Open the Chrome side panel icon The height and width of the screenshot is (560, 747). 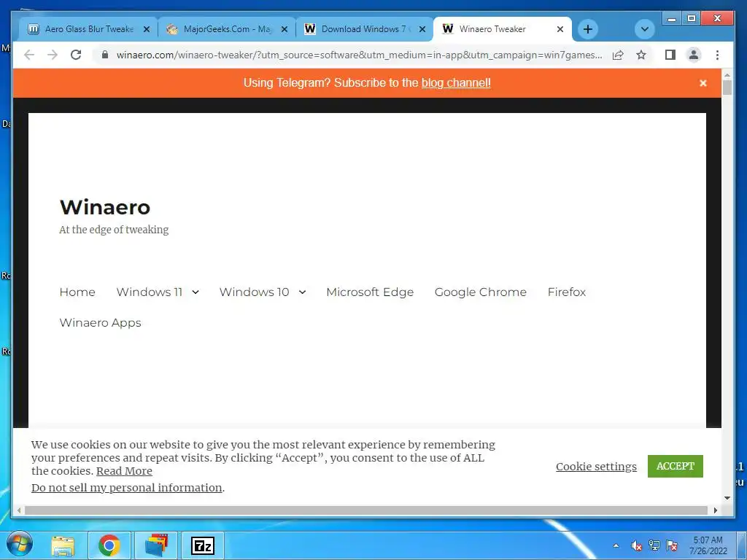pos(670,55)
